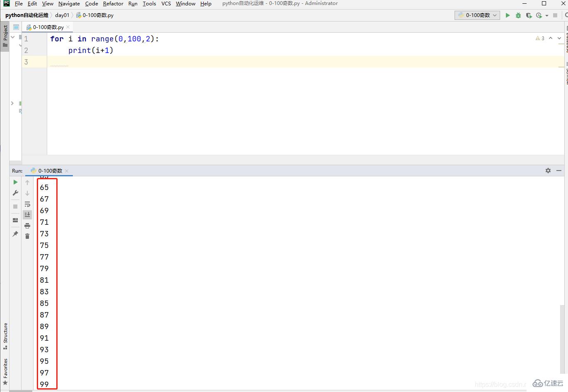The width and height of the screenshot is (568, 392).
Task: Jump down the stack trace with the down arrow
Action: coord(27,193)
